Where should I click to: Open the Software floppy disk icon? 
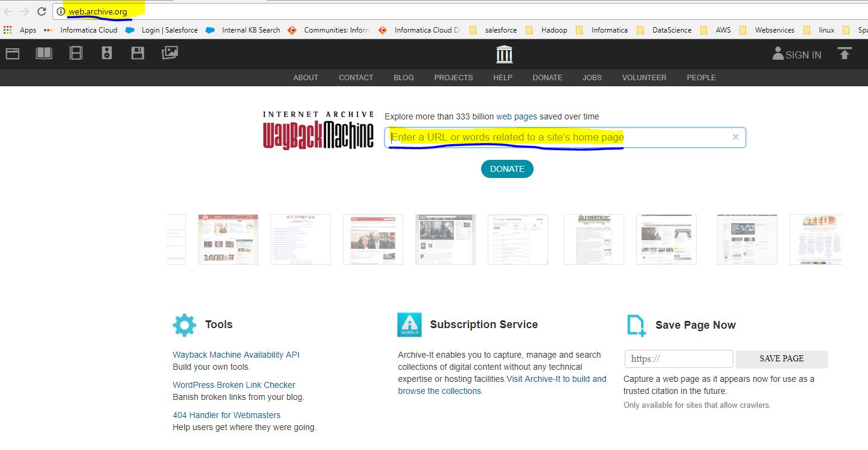click(138, 54)
